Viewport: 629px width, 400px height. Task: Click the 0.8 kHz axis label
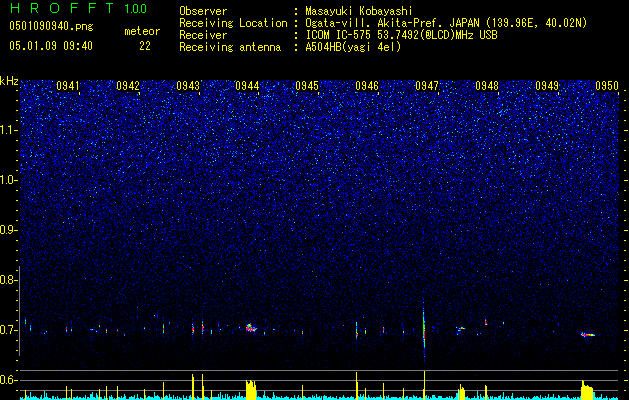(x=9, y=280)
